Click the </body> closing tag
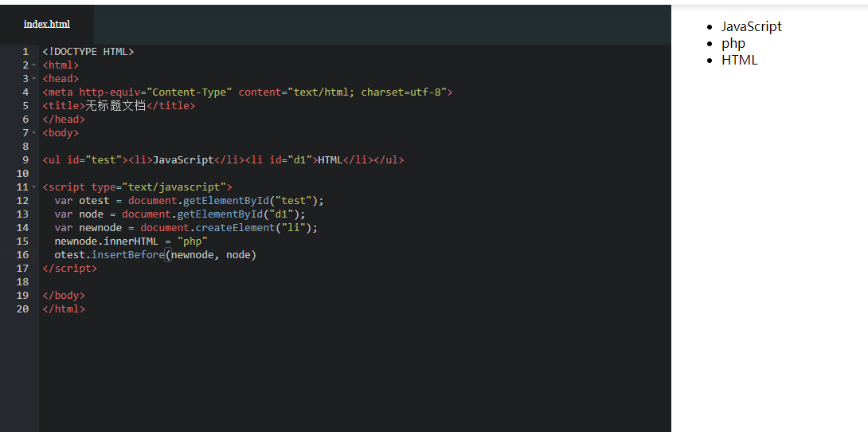 pyautogui.click(x=64, y=296)
